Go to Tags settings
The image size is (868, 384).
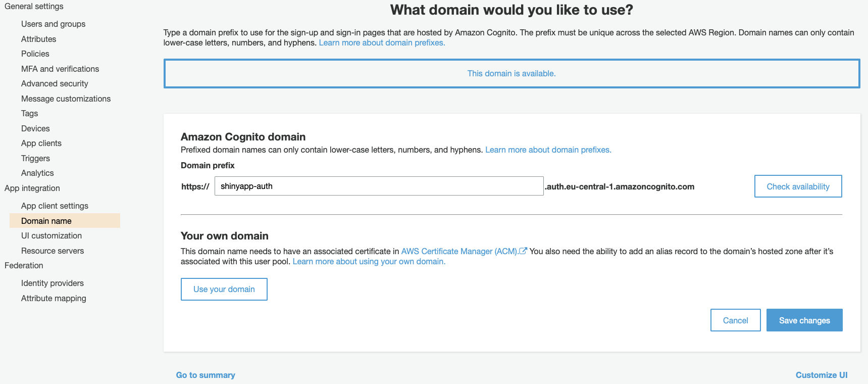[30, 113]
